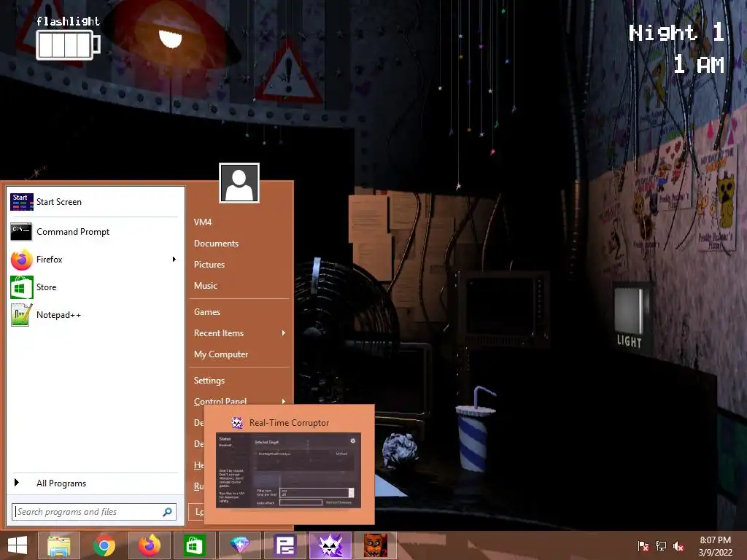
Task: Open the VM4 user folder
Action: coord(203,222)
